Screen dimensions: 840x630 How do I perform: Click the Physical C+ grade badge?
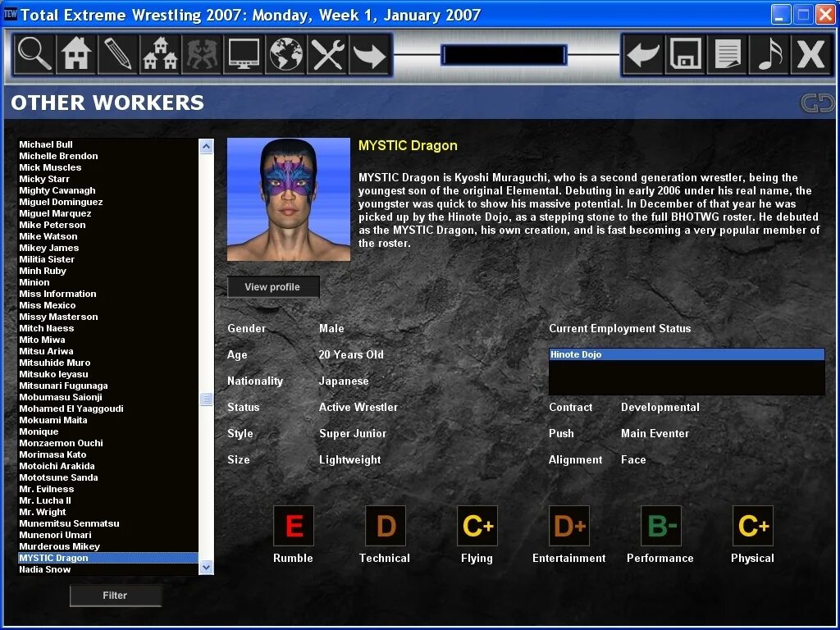click(x=753, y=526)
